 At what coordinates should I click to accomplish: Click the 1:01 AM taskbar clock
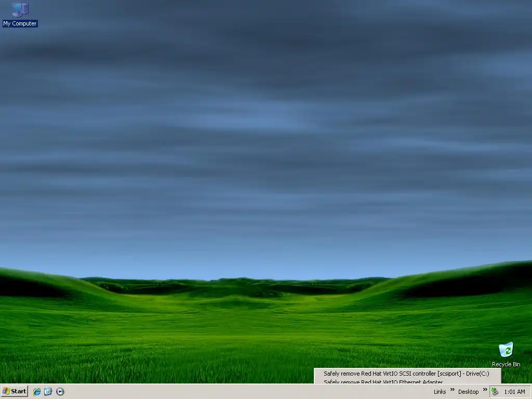pos(514,392)
